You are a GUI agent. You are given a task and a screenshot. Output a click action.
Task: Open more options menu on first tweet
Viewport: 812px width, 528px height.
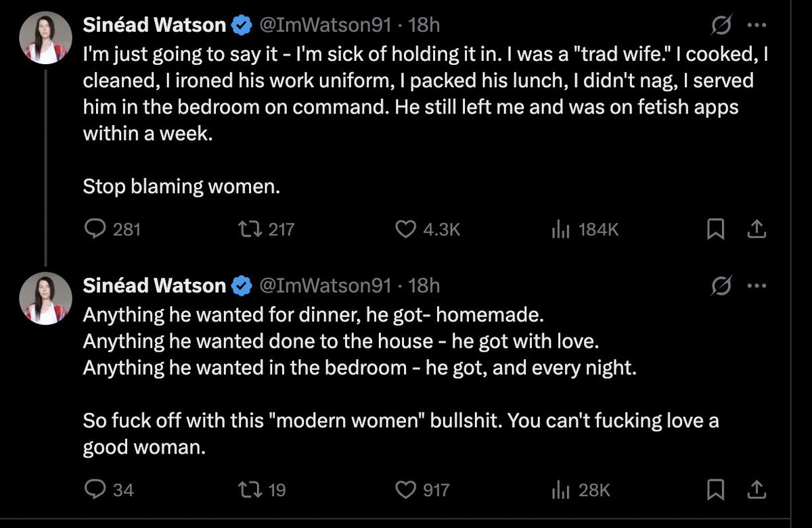(x=755, y=26)
